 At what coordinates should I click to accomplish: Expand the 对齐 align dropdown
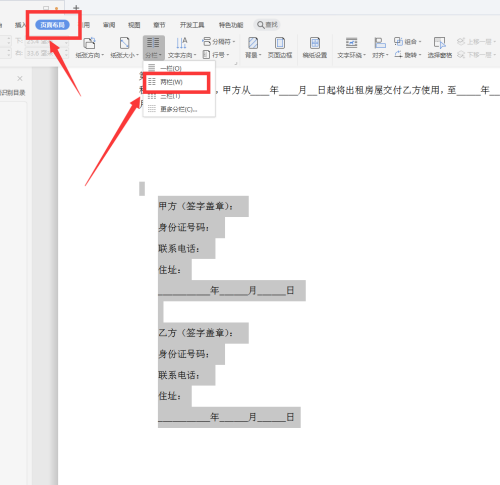point(380,48)
